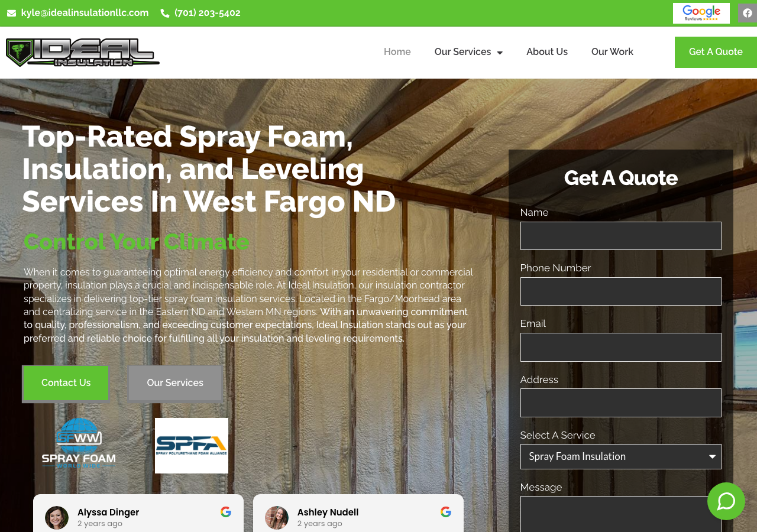Click the SPFA alliance logo

192,446
